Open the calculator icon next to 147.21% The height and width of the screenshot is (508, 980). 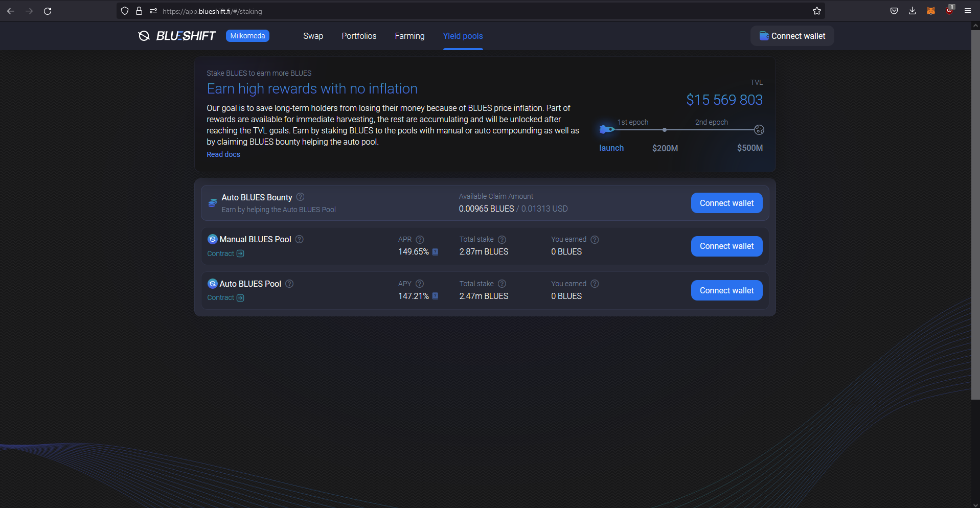(x=435, y=295)
